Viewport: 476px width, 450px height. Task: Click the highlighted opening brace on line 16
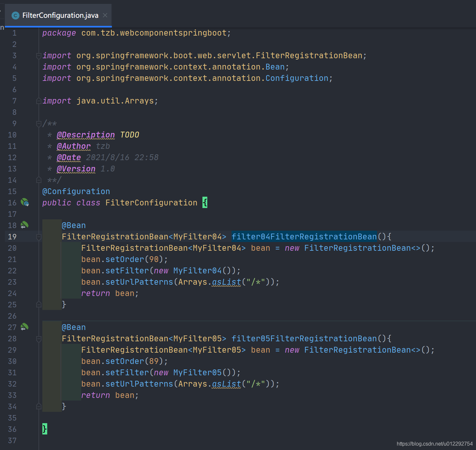pos(205,203)
